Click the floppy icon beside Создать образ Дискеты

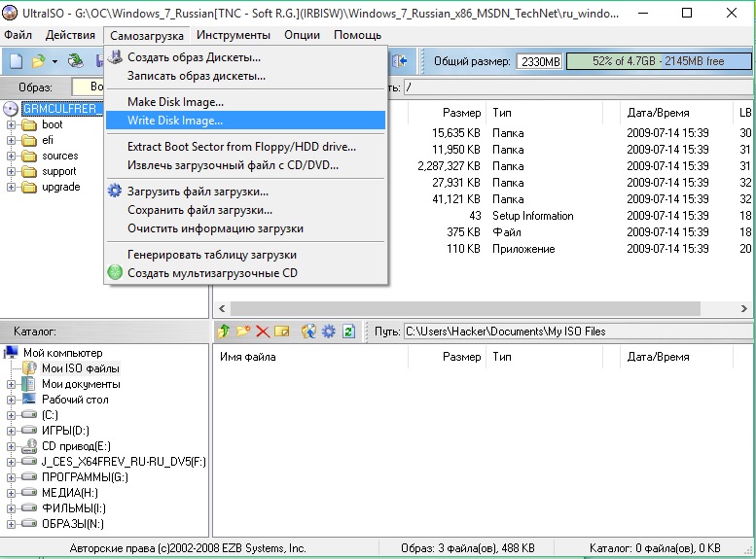(x=115, y=56)
